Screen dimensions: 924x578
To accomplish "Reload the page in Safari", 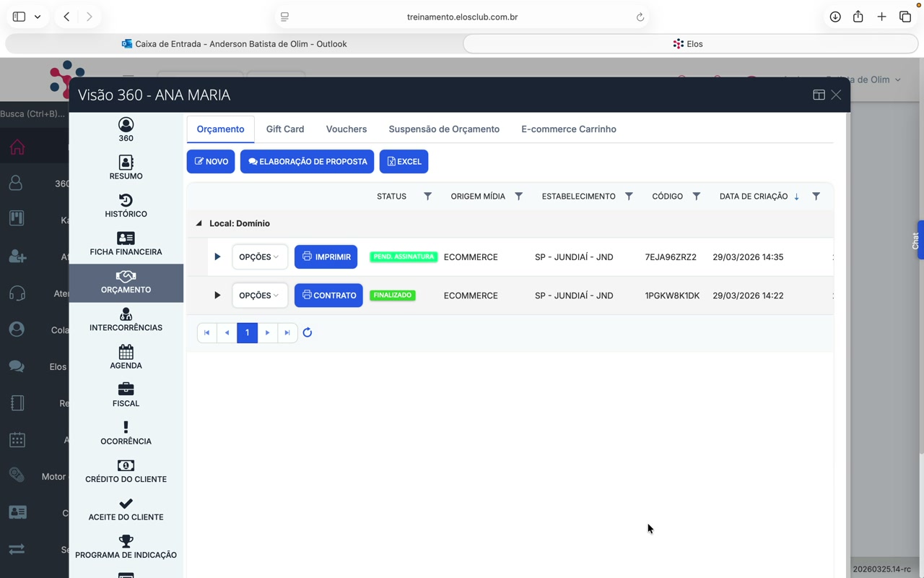I will pyautogui.click(x=640, y=17).
